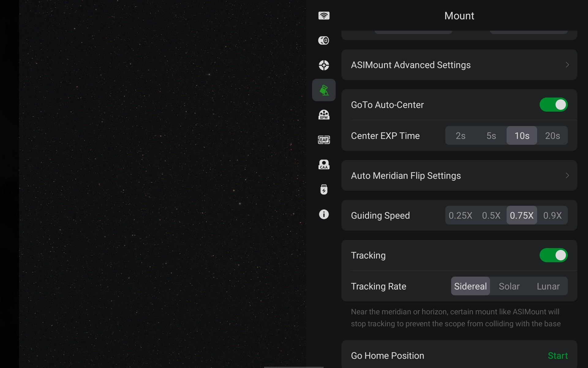Set Center EXP Time to 5s

click(491, 136)
